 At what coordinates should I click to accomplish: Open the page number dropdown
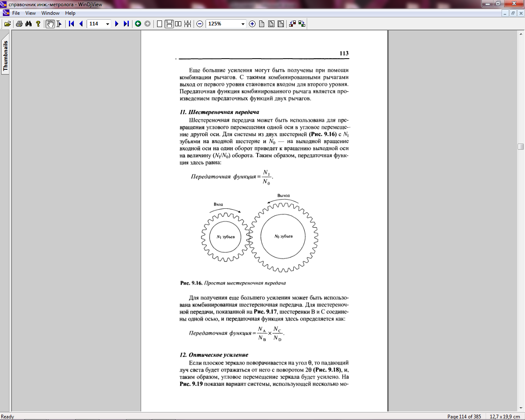(107, 24)
